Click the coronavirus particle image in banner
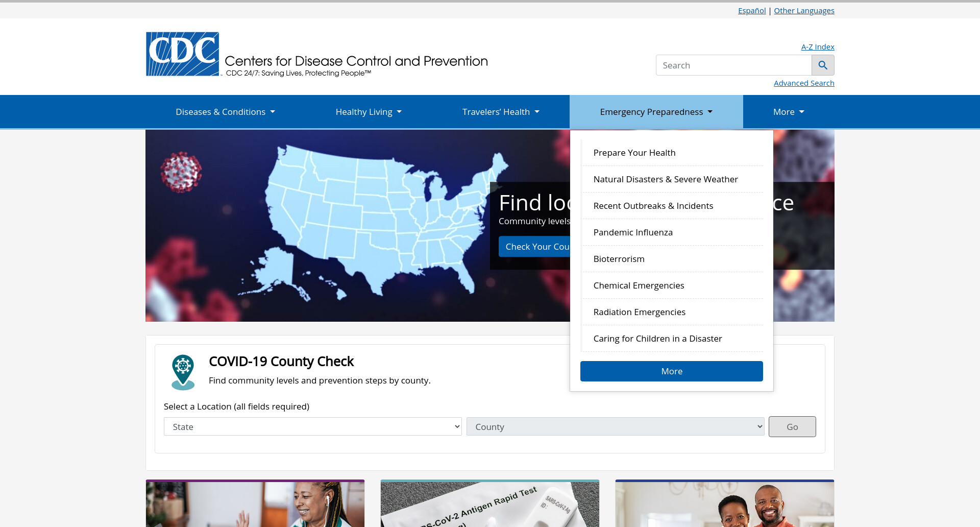 (181, 172)
